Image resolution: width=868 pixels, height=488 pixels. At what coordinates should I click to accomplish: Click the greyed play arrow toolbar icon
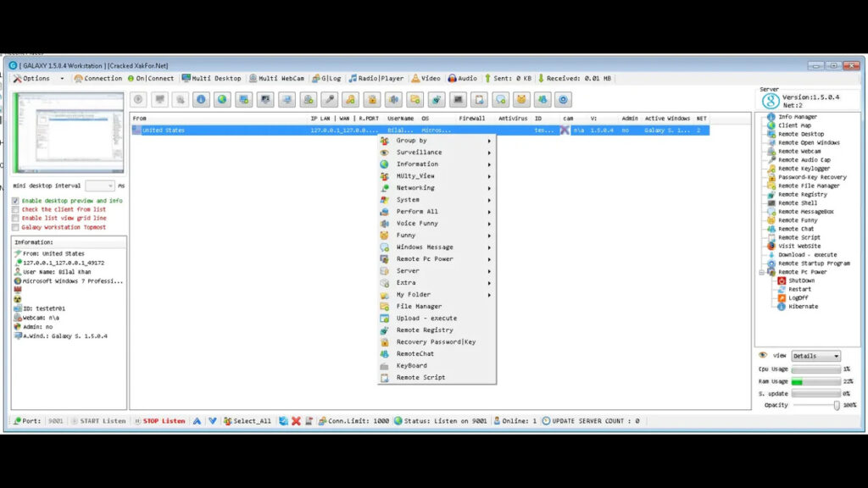click(138, 100)
